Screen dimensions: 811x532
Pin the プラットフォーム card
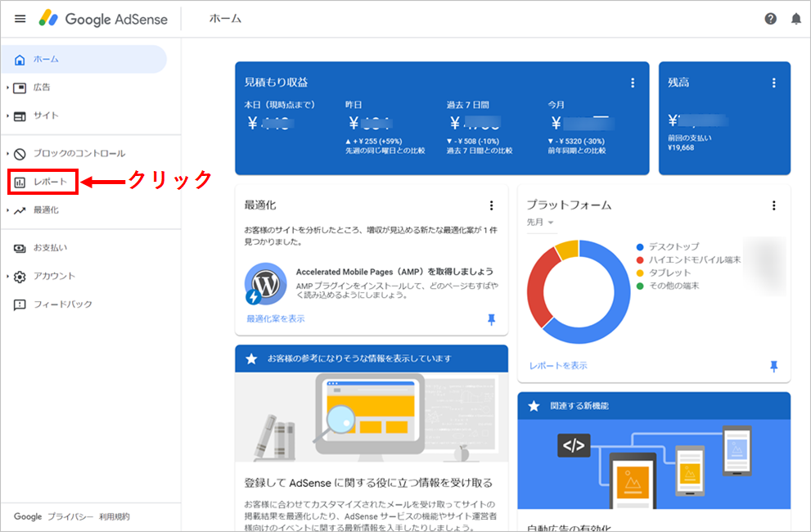tap(773, 367)
